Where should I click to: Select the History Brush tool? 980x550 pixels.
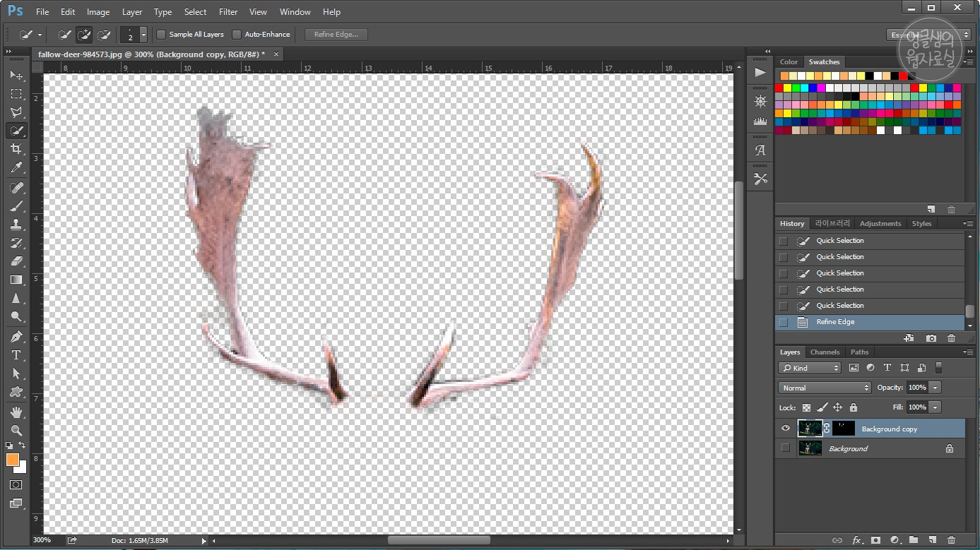[x=16, y=243]
